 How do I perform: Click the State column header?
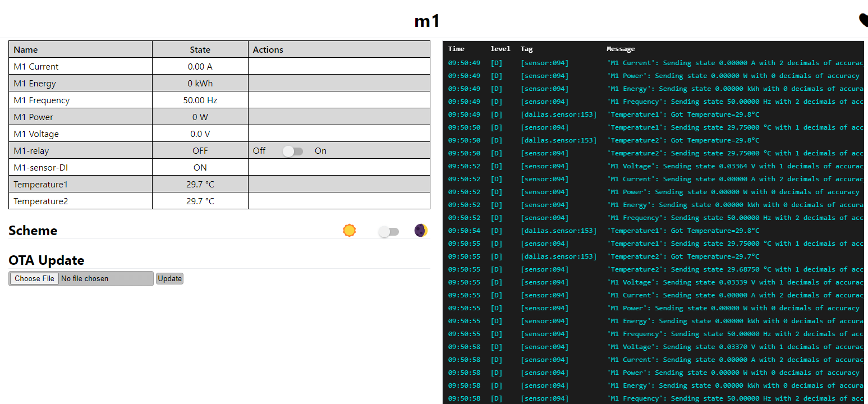[200, 49]
